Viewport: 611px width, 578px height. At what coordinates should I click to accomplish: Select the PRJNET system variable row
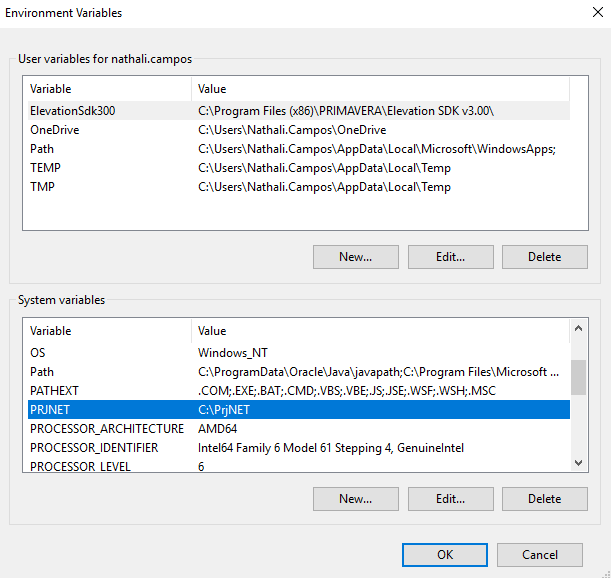click(x=299, y=410)
